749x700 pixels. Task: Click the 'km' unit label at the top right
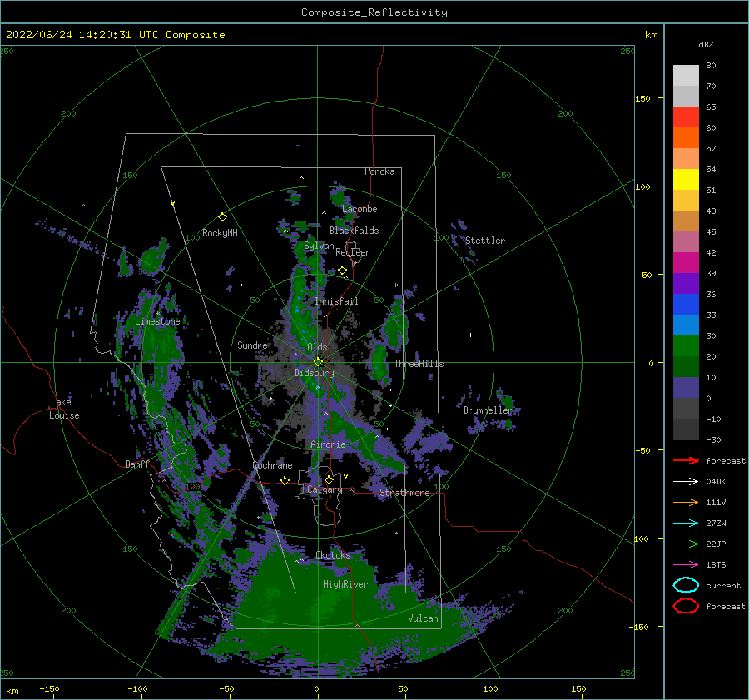651,35
